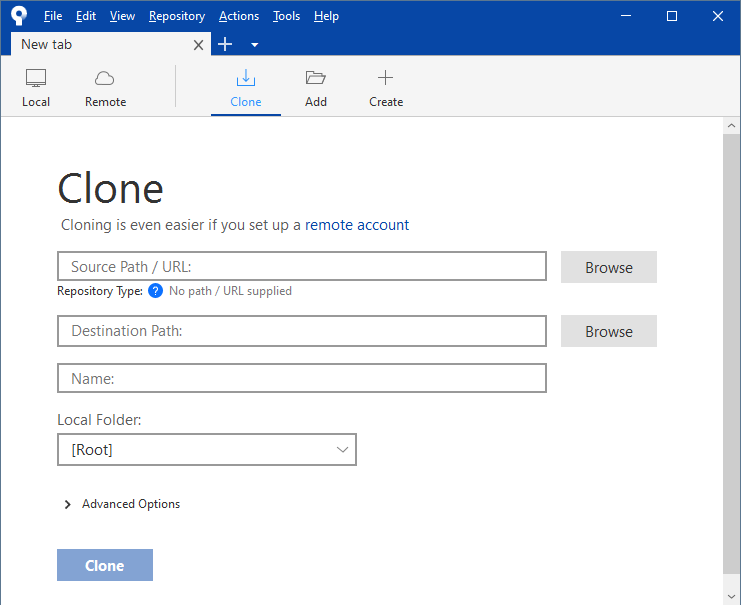Screen dimensions: 741x606
Task: Open the Repository menu
Action: click(176, 16)
